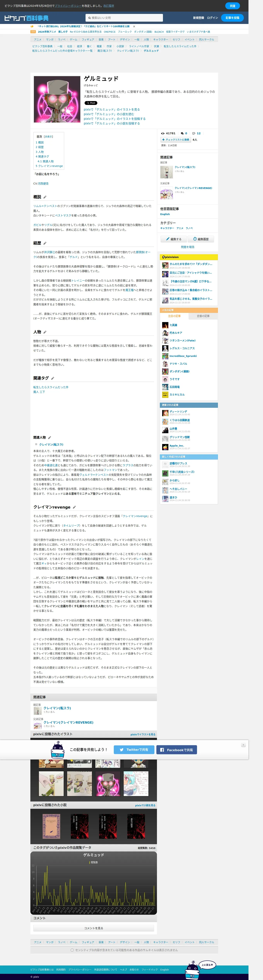Image resolution: width=263 pixels, height=980 pixels.
Task: Jump to 5 クレイマンrevenge in contents
Action: (49, 166)
